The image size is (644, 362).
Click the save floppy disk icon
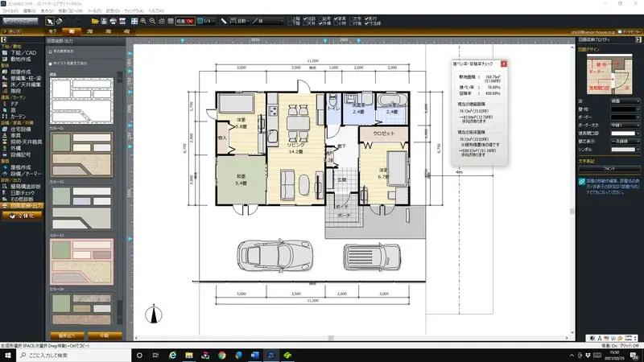click(104, 22)
